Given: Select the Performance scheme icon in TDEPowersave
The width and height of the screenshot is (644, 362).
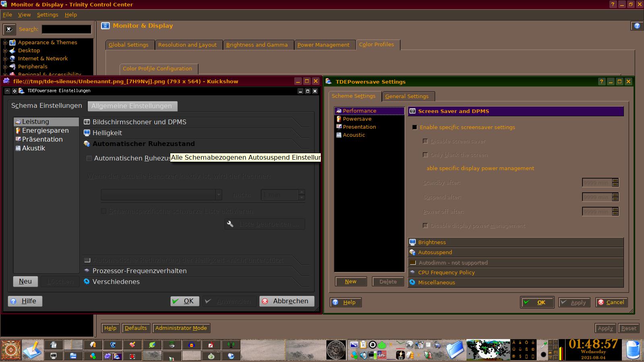Looking at the screenshot, I should click(x=339, y=111).
